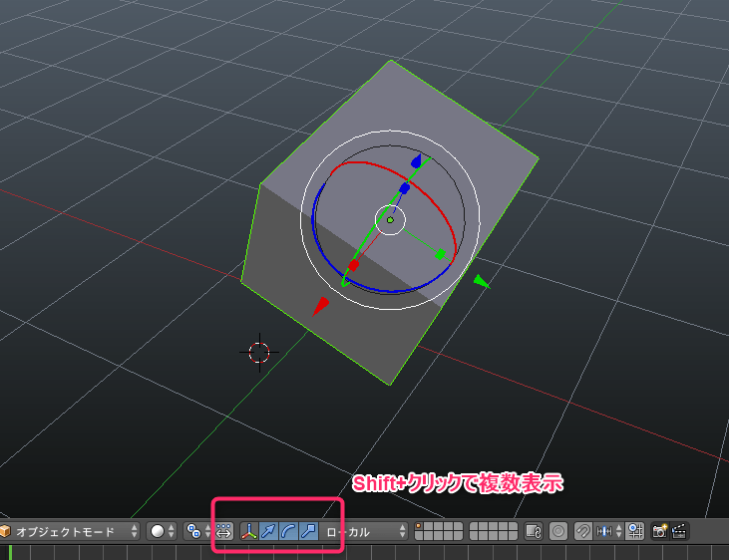Toggle lock camera and layers to scene
The height and width of the screenshot is (560, 729).
(x=534, y=532)
